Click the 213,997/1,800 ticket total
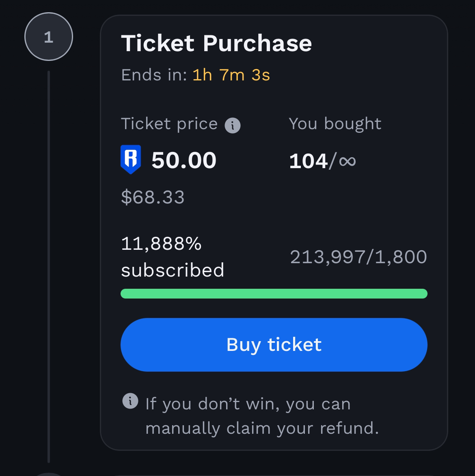475x476 pixels. (358, 257)
